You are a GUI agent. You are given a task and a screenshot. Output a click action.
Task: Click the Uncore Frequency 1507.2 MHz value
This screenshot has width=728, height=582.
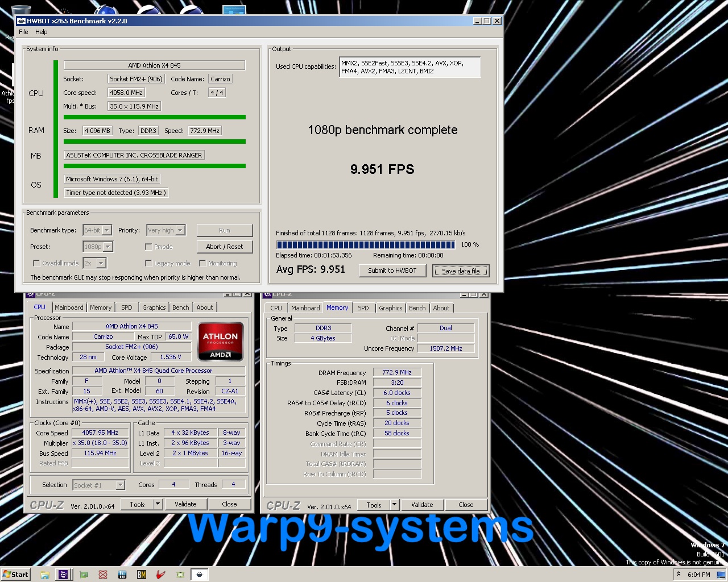coord(446,348)
